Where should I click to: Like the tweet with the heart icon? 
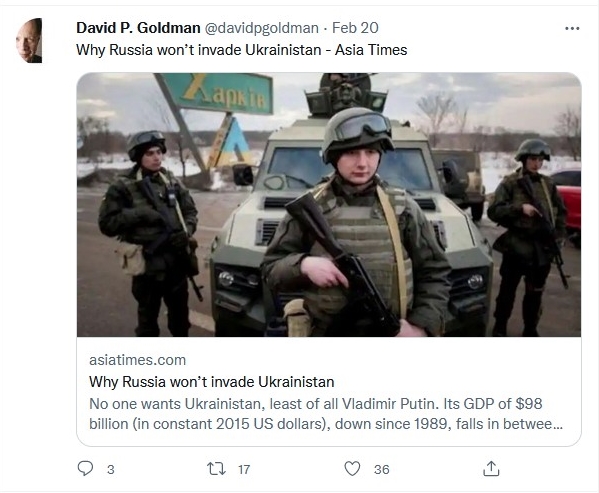pyautogui.click(x=352, y=469)
